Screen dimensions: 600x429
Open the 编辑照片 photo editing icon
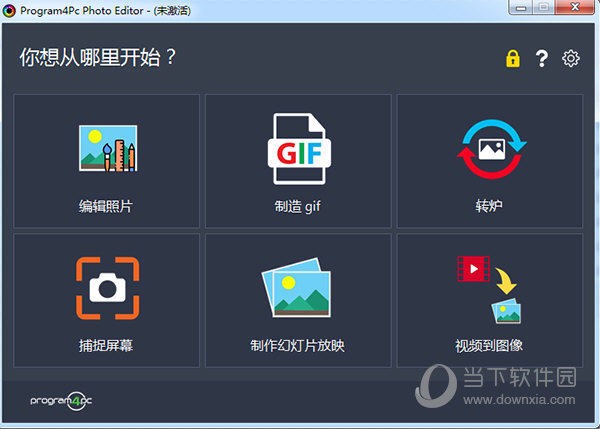click(108, 148)
